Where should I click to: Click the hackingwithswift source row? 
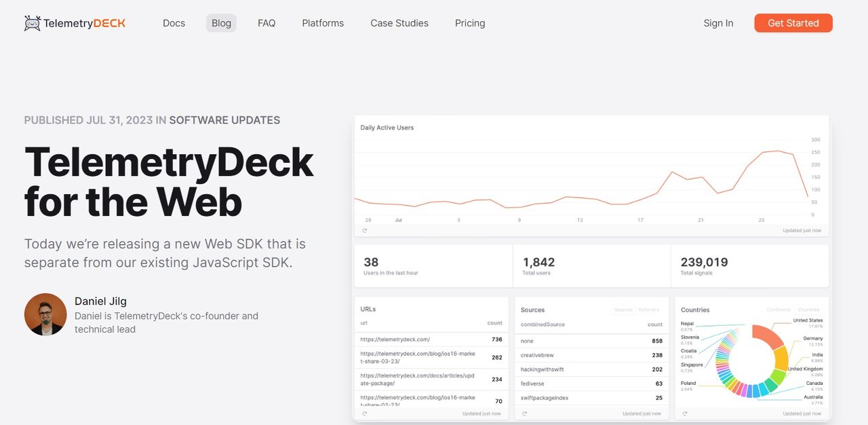tap(592, 369)
